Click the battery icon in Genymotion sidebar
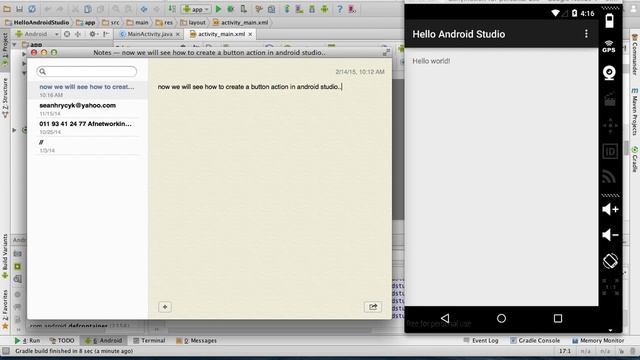 (x=609, y=20)
